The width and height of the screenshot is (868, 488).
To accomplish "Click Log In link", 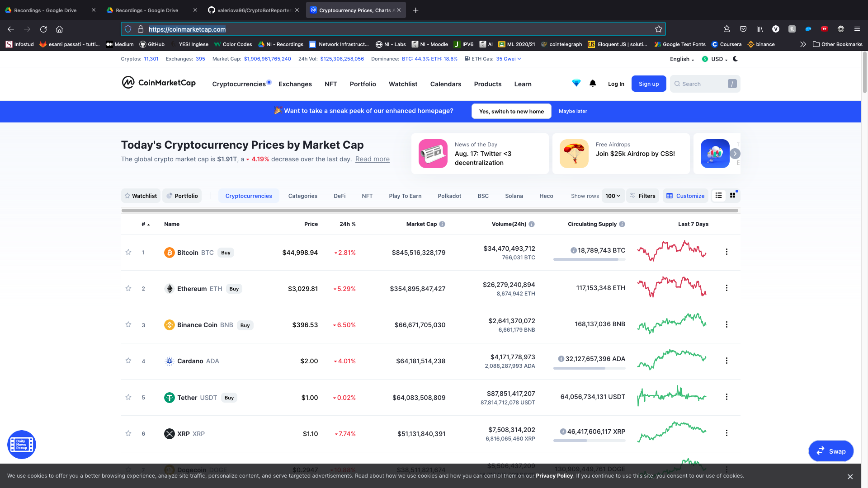I will 616,84.
